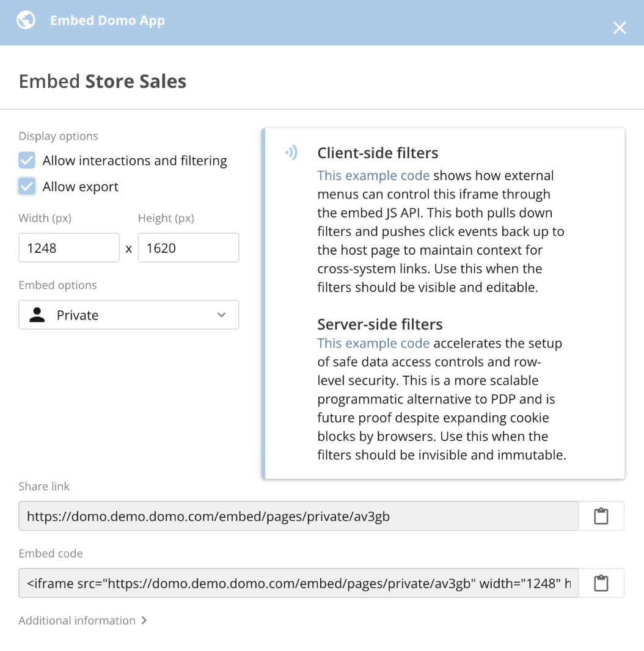The width and height of the screenshot is (644, 651).
Task: Expand Additional information section
Action: click(82, 620)
